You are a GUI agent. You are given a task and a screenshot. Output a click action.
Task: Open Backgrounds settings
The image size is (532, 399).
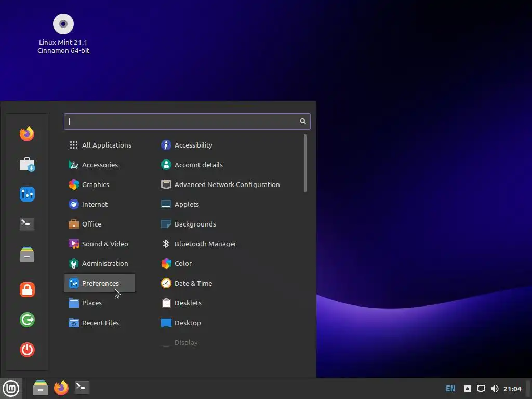(230, 224)
